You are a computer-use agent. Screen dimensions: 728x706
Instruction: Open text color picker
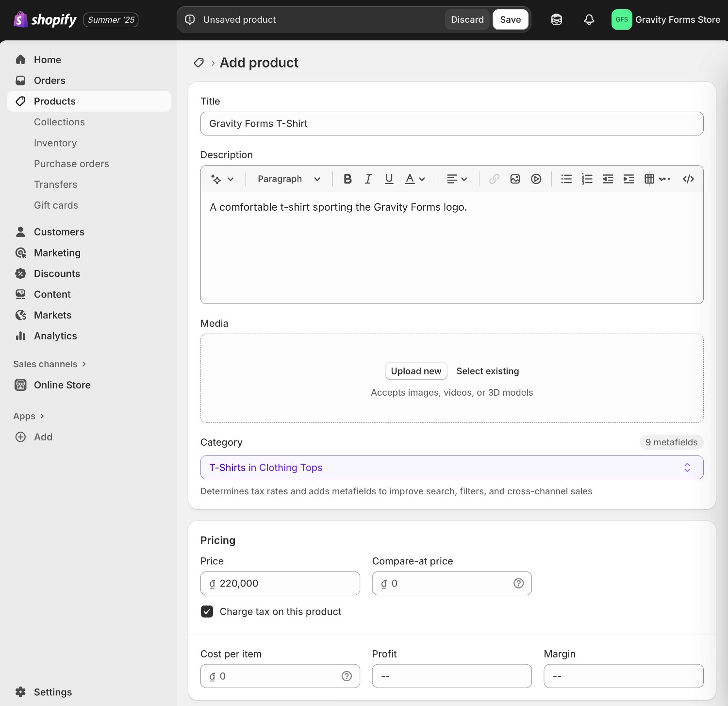point(415,179)
